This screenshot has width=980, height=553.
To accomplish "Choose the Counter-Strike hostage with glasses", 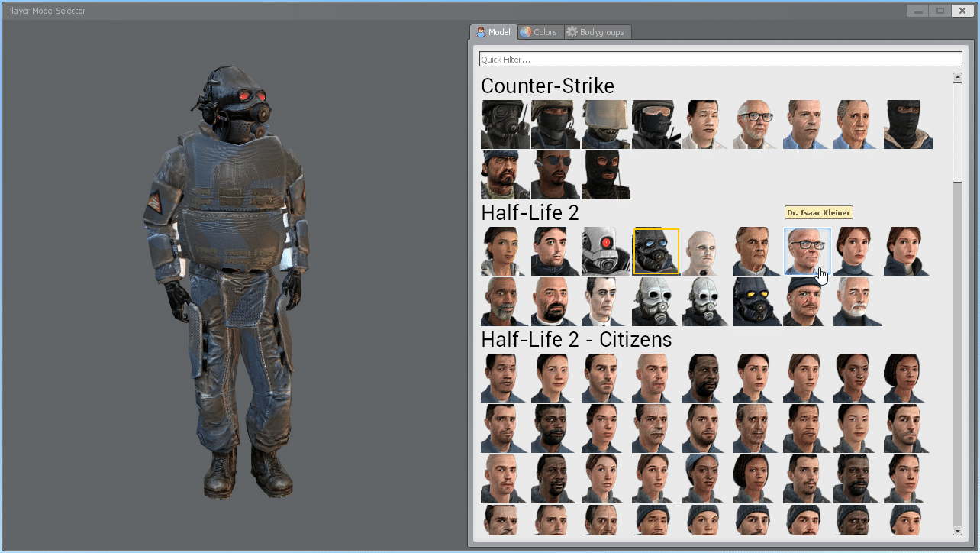I will (x=757, y=125).
